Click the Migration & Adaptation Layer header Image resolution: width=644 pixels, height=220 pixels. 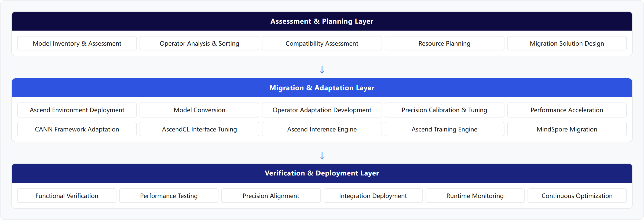click(x=322, y=88)
